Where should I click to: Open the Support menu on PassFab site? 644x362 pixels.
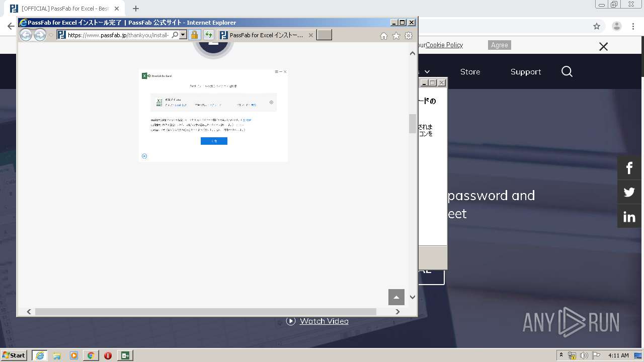coord(526,72)
